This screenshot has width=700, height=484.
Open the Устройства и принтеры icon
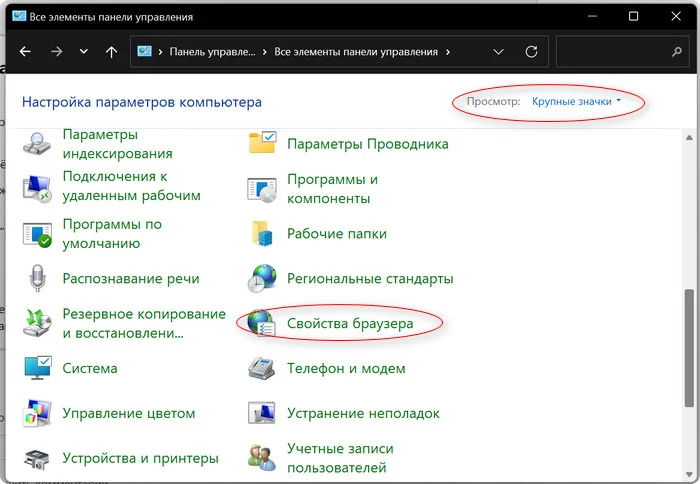(x=38, y=458)
